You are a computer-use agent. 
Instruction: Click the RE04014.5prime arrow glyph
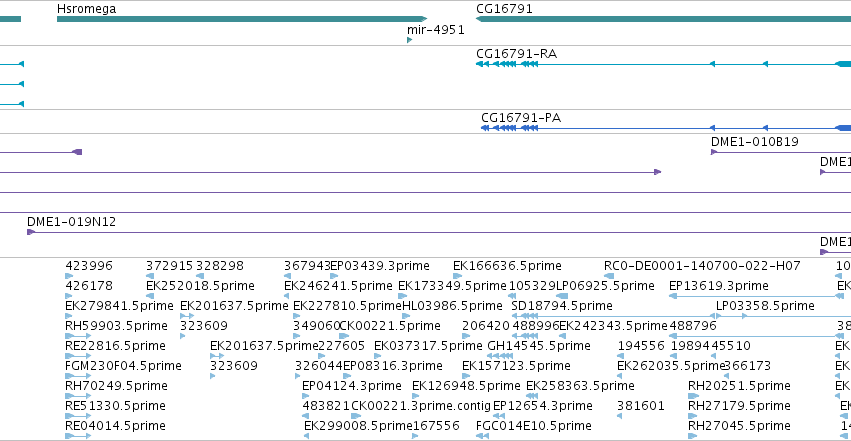pyautogui.click(x=78, y=436)
